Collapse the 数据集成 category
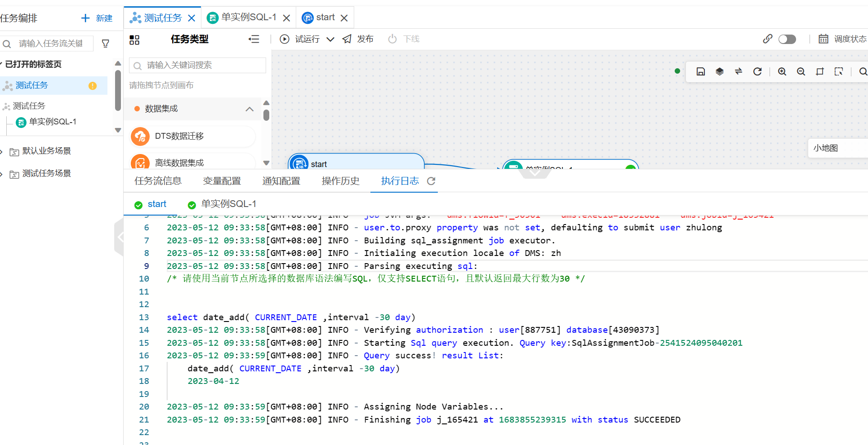Viewport: 868px width, 445px height. point(249,109)
